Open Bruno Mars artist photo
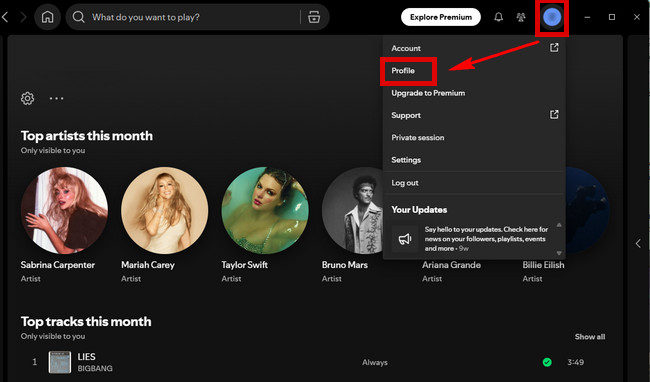Screen dimensions: 650x382 (x=352, y=210)
